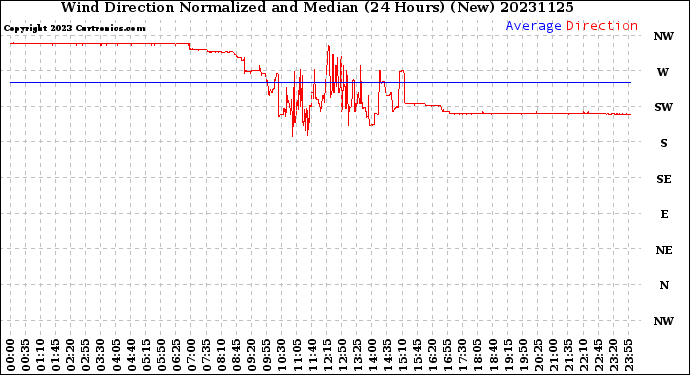Select the "10:30" time axis label

281,355
